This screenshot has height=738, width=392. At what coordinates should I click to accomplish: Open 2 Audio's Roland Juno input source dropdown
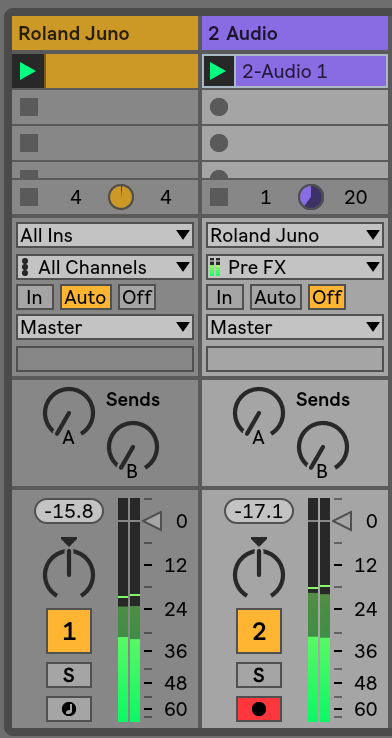295,235
